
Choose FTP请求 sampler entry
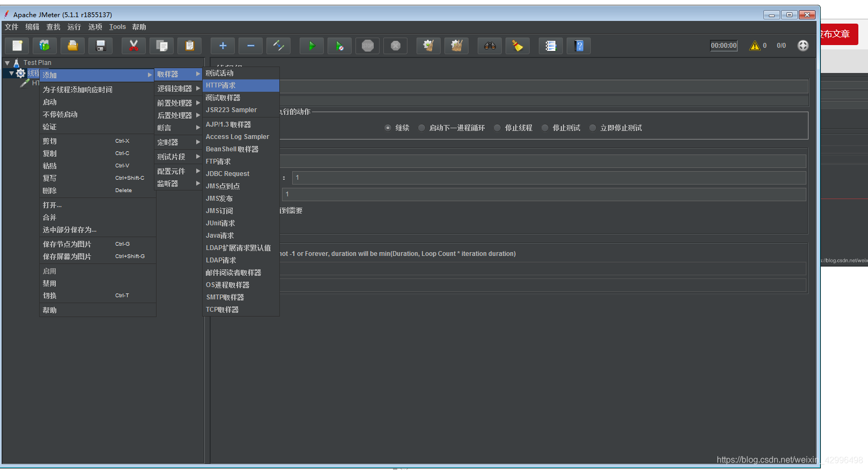click(x=241, y=161)
